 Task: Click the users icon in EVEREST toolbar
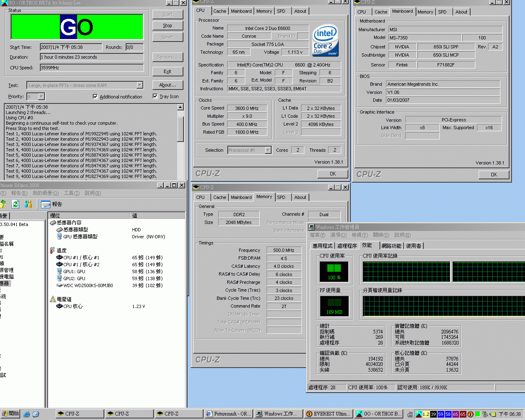click(28, 204)
